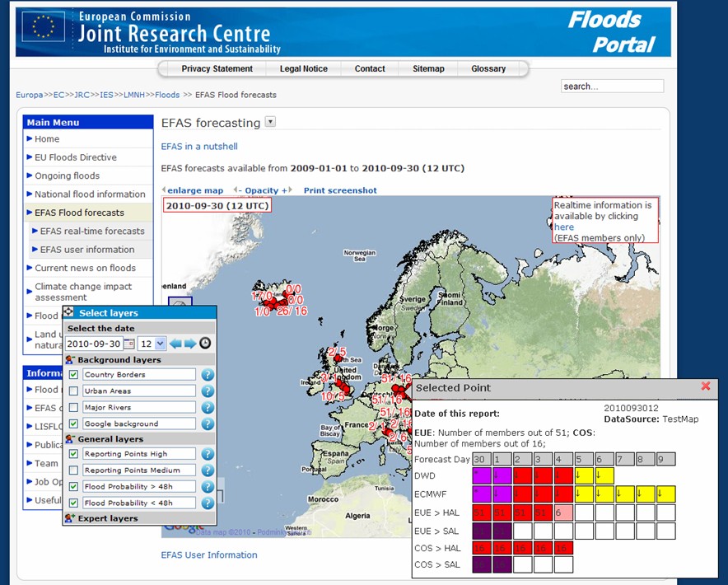Image resolution: width=728 pixels, height=585 pixels.
Task: Select EU Floods Directive in Main Menu
Action: coord(76,157)
